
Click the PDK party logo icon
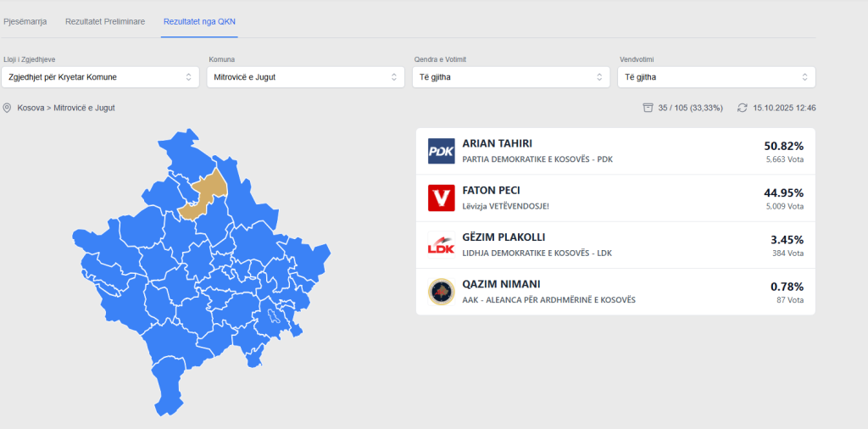(442, 151)
